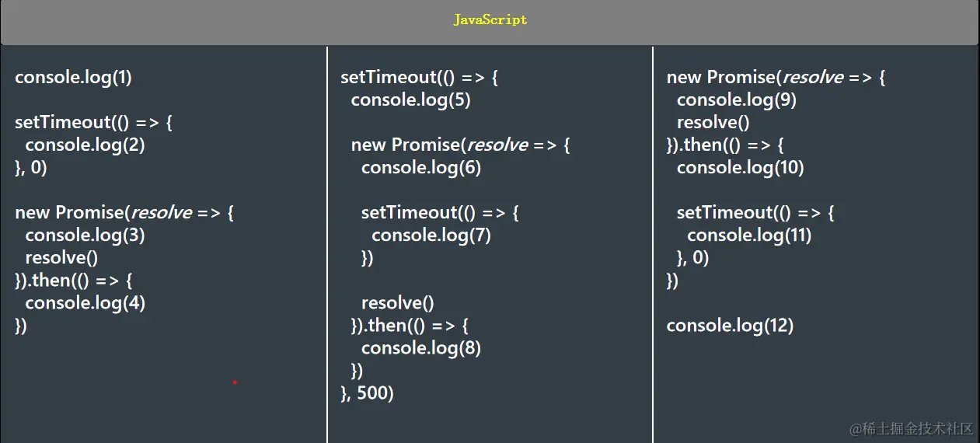This screenshot has height=443, width=980.
Task: Click the console.log(3) statement
Action: (x=85, y=235)
